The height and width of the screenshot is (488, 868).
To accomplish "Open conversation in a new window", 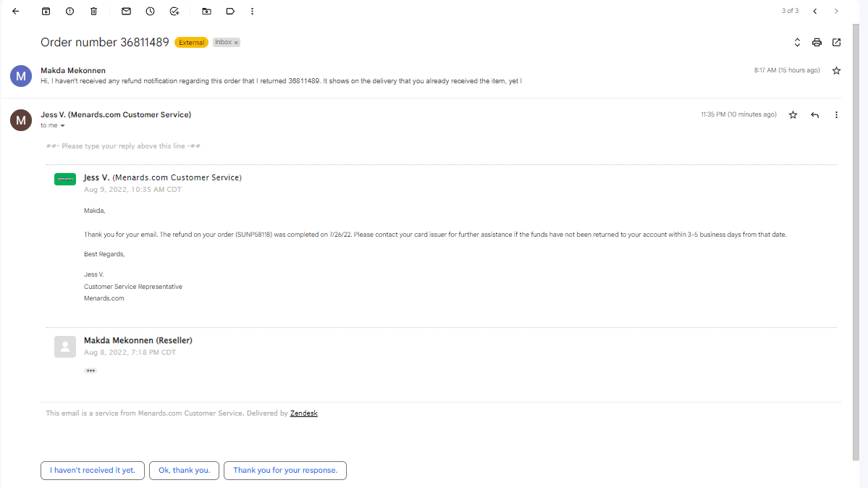I will coord(836,43).
